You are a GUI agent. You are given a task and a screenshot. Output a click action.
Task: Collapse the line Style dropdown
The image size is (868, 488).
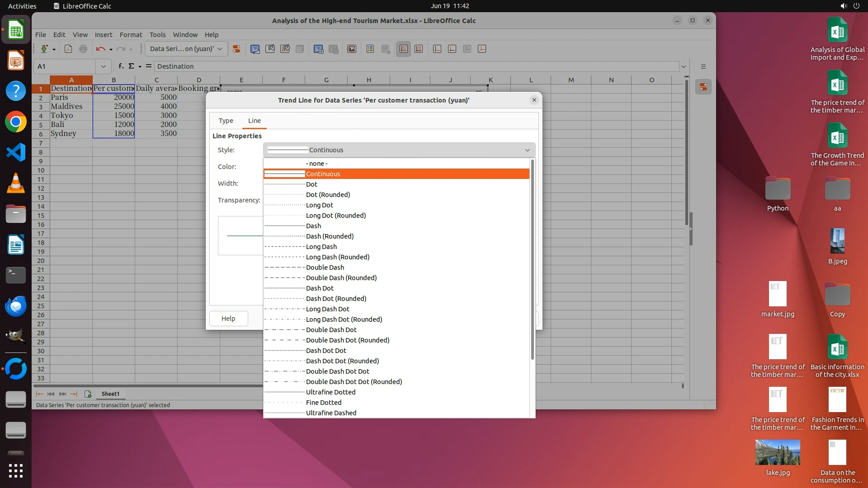(x=527, y=150)
